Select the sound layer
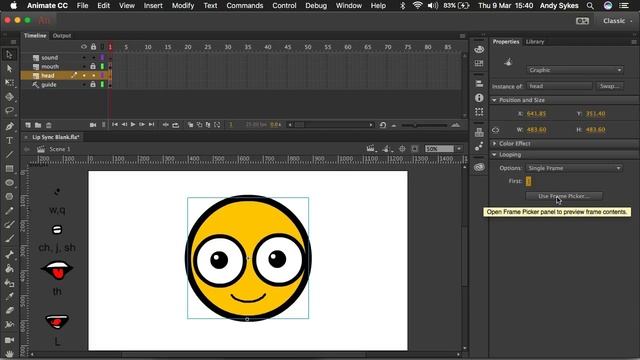Screen dimensions: 640x360 point(49,58)
